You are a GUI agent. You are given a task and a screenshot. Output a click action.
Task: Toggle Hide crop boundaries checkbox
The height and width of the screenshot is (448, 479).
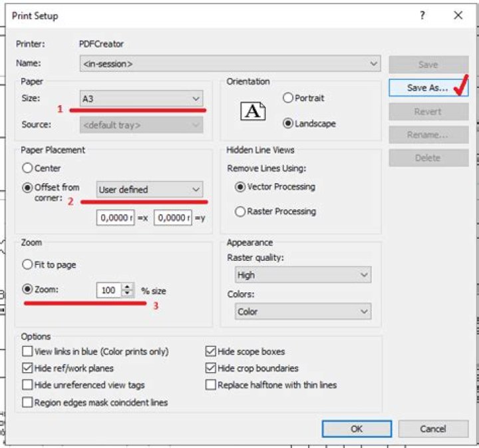[x=211, y=368]
